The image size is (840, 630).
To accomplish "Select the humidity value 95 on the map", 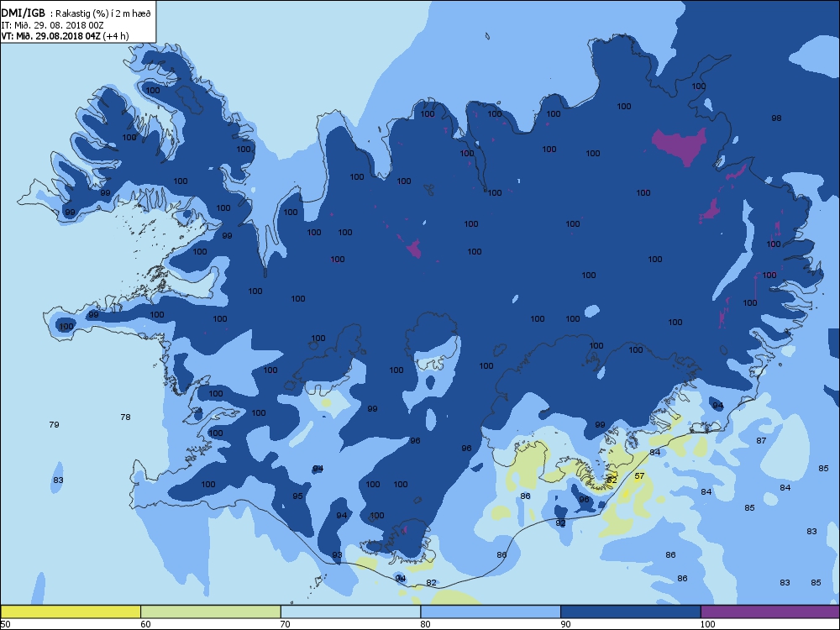I will pos(298,496).
